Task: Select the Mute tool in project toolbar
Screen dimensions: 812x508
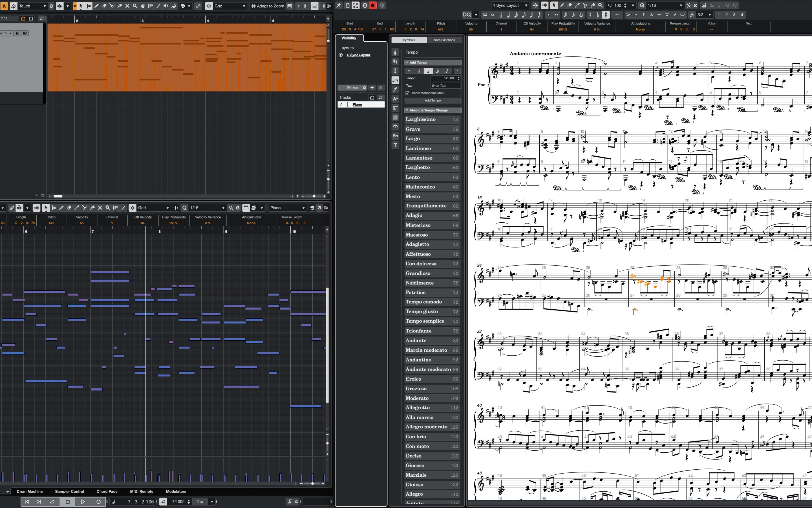Action: pyautogui.click(x=127, y=6)
